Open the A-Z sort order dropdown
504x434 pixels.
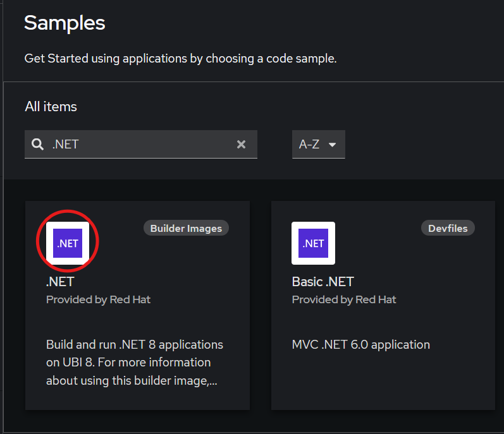(x=318, y=144)
